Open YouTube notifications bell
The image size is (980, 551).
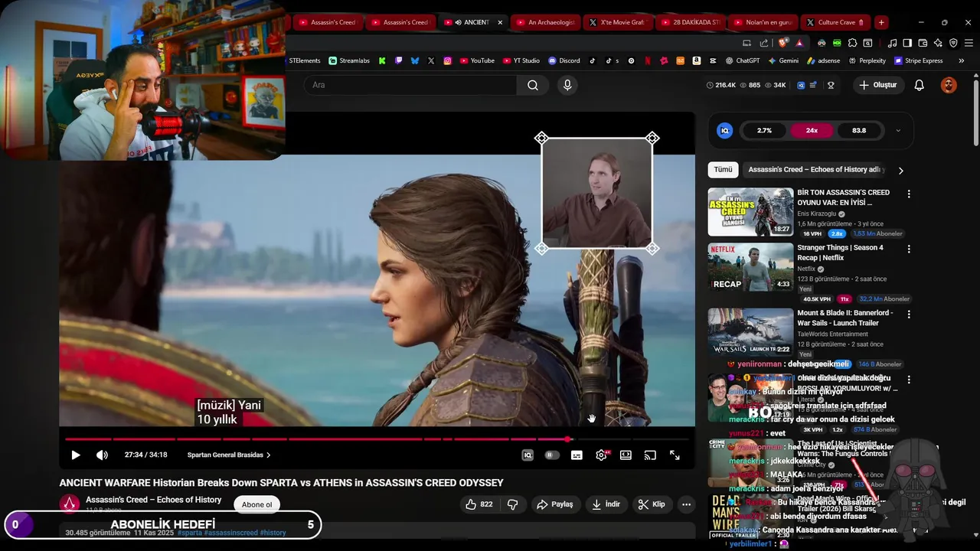(920, 85)
